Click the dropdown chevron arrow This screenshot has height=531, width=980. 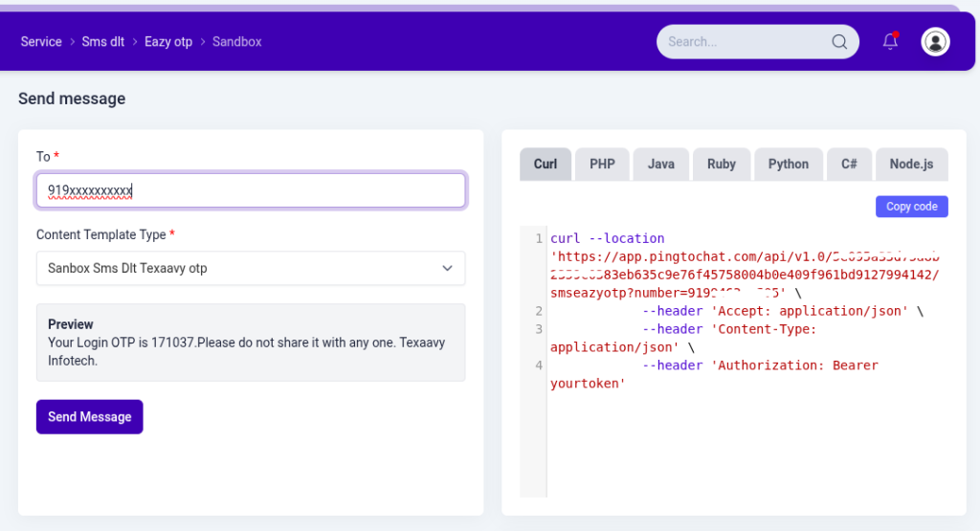pos(447,268)
